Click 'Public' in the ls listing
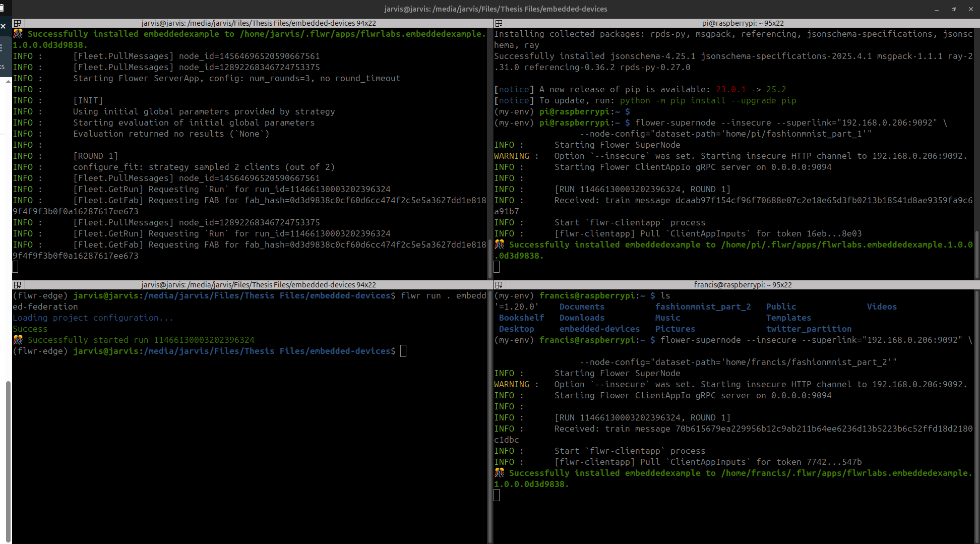The image size is (980, 544). coord(781,307)
